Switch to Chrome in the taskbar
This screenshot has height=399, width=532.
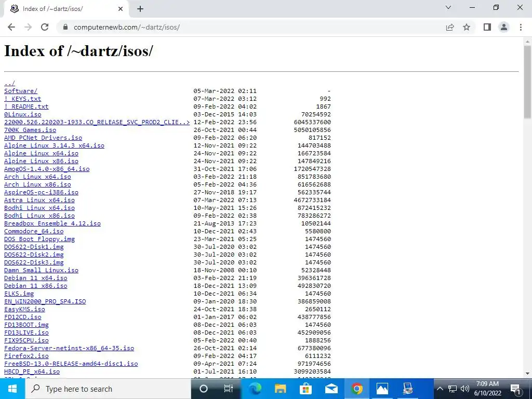(356, 389)
